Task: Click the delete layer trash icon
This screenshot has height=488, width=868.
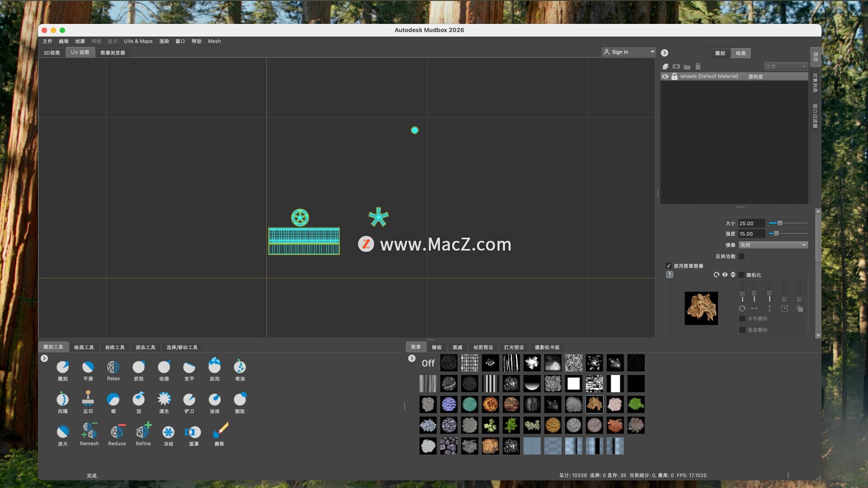Action: (x=698, y=66)
